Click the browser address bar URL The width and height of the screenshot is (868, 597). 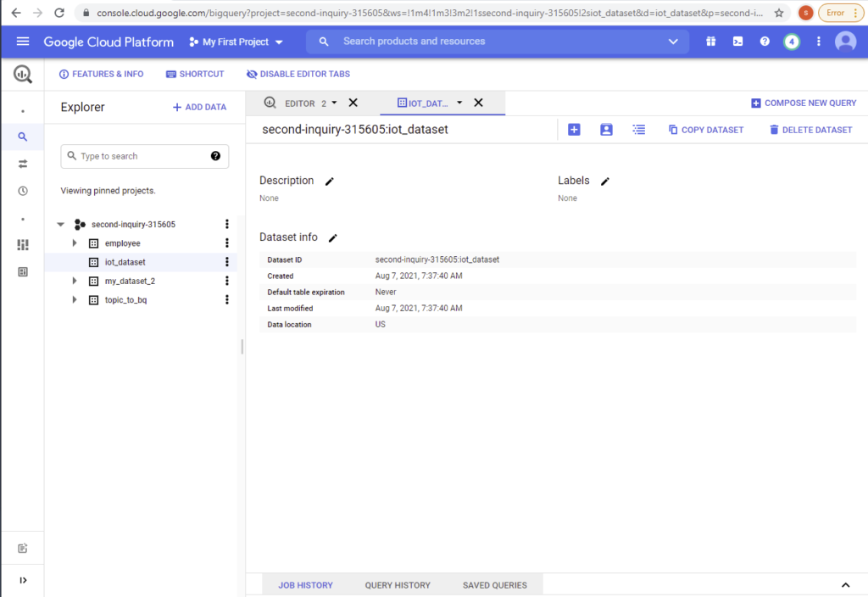430,13
